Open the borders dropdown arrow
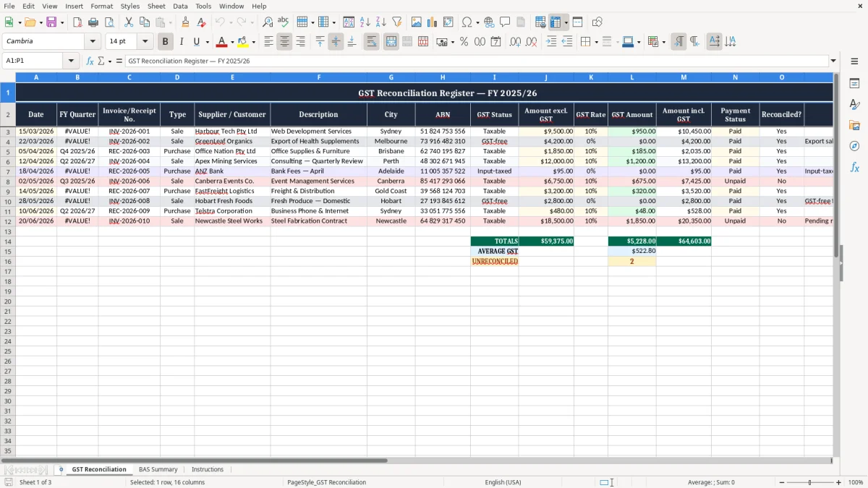 (x=597, y=42)
